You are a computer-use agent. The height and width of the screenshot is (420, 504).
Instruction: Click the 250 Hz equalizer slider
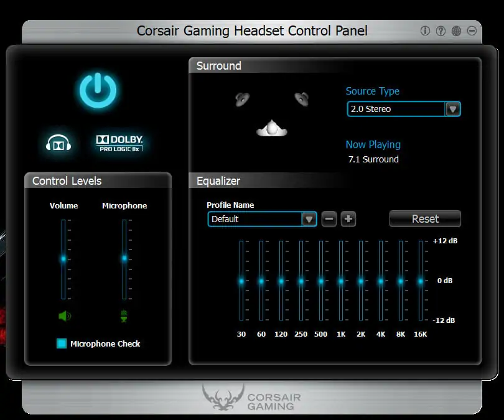[301, 281]
